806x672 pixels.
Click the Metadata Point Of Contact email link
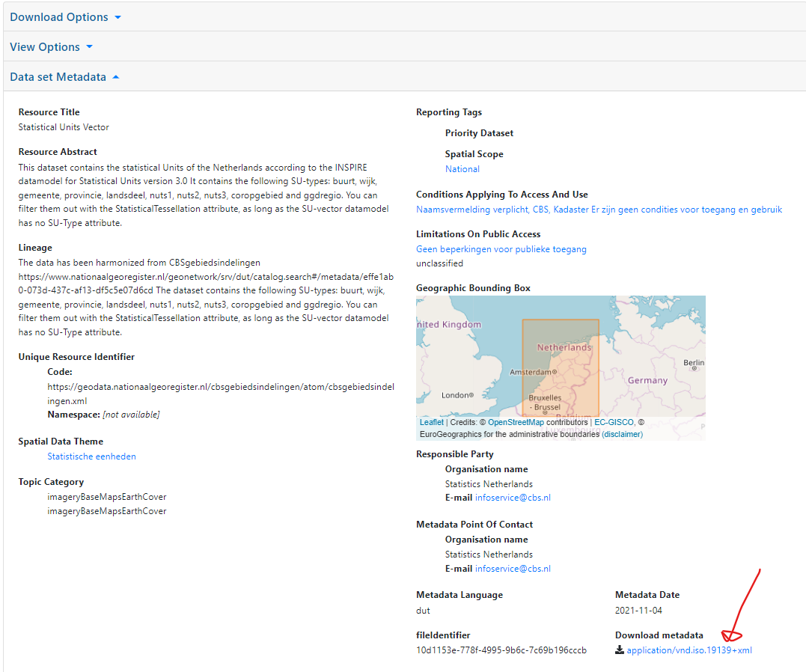(x=513, y=568)
